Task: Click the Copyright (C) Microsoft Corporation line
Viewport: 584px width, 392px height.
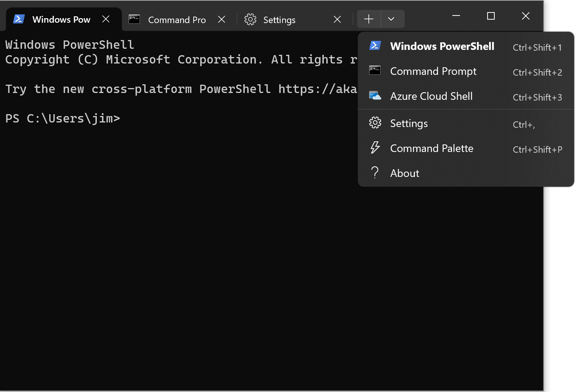Action: tap(181, 59)
